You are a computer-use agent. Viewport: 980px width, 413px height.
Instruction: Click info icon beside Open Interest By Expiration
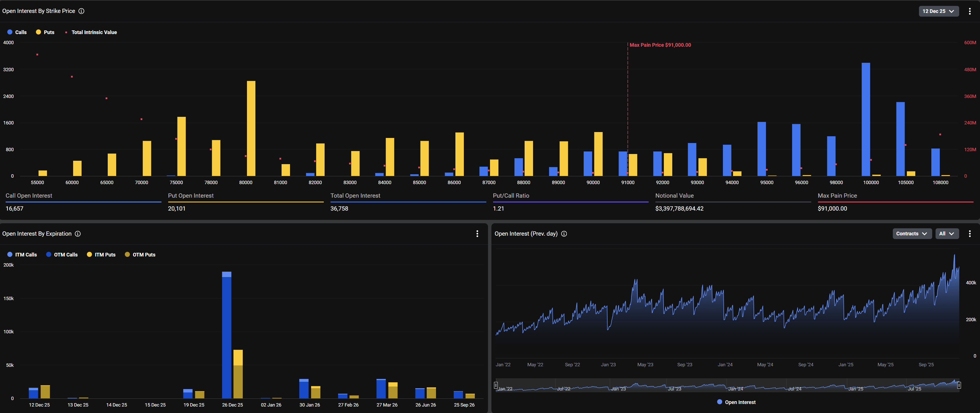point(78,234)
